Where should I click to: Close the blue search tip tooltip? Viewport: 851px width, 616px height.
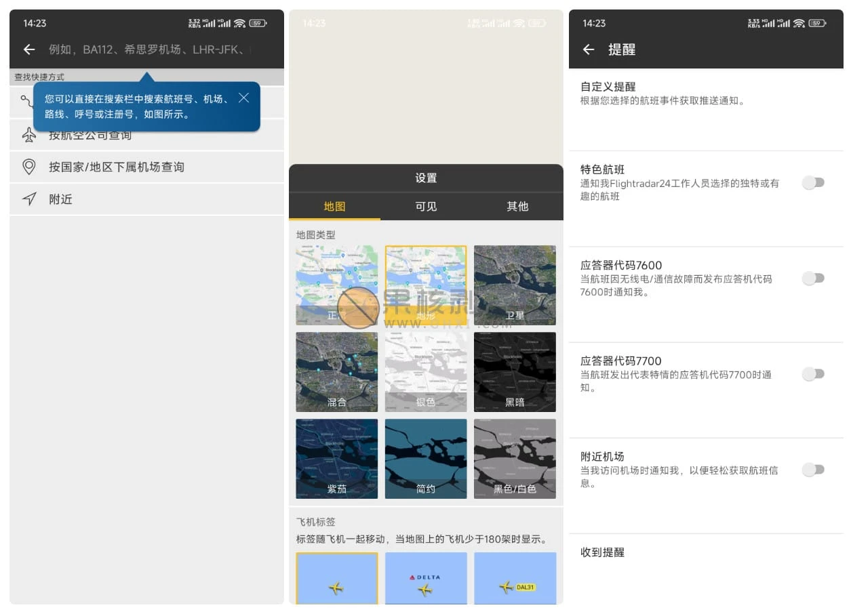coord(244,98)
